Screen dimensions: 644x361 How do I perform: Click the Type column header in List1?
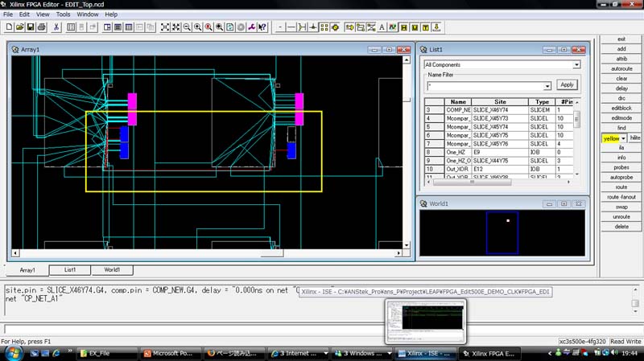click(x=542, y=102)
